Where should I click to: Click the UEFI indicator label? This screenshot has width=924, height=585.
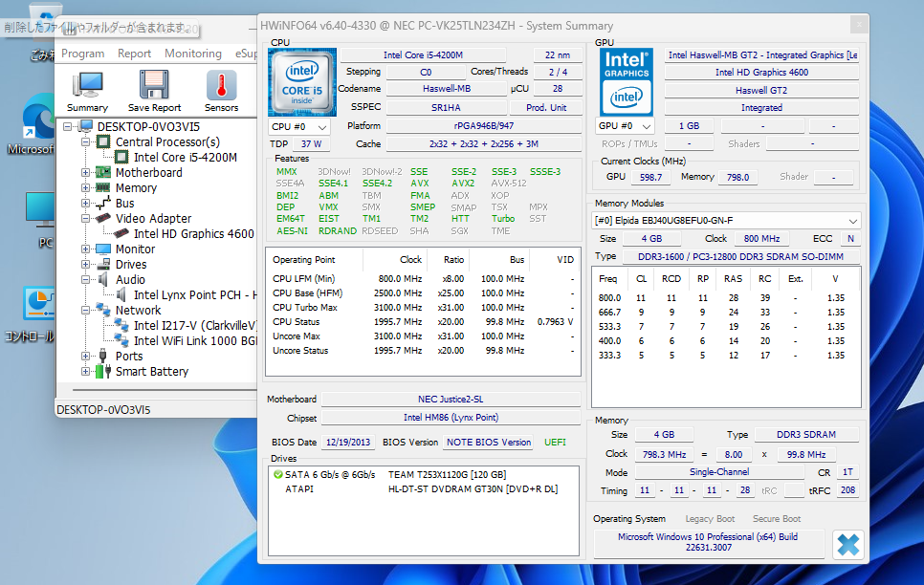point(555,443)
